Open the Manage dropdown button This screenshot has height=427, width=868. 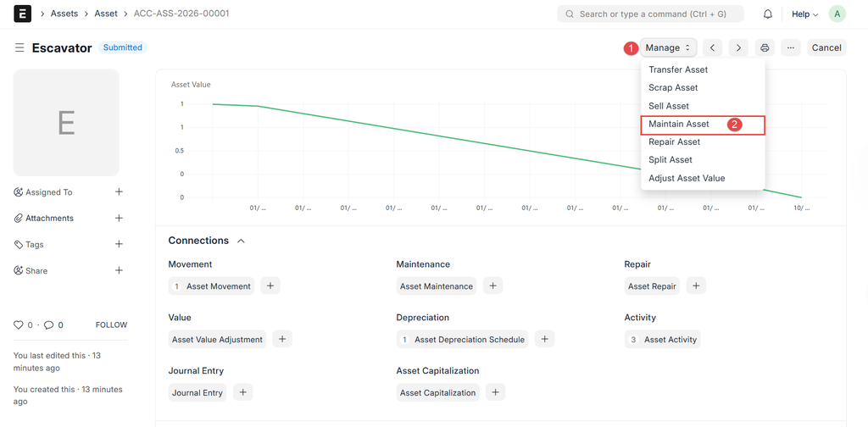[668, 48]
